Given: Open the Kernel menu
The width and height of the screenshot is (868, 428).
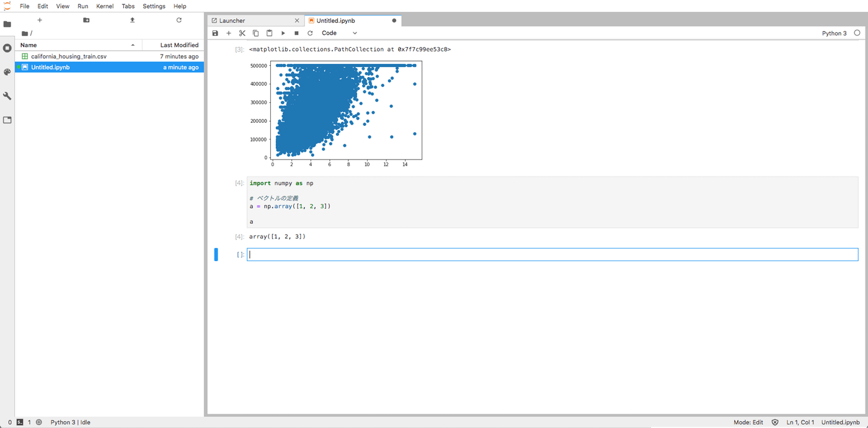Looking at the screenshot, I should click(105, 6).
